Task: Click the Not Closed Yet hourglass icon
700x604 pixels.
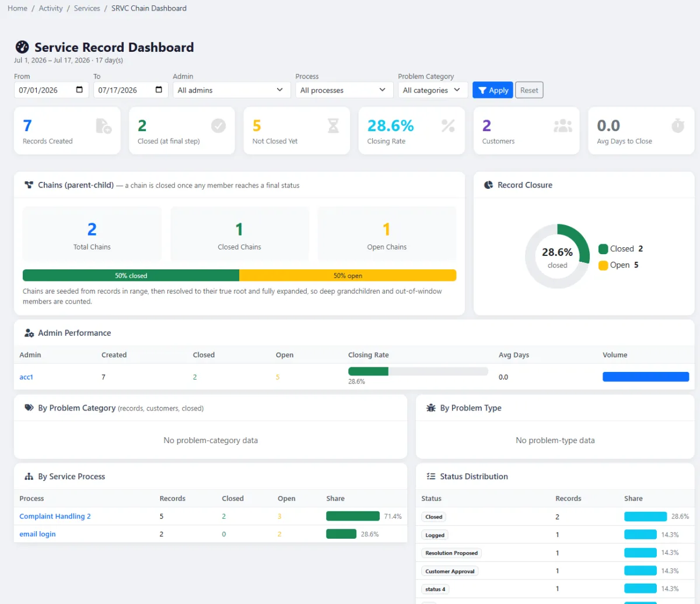Action: click(x=333, y=125)
